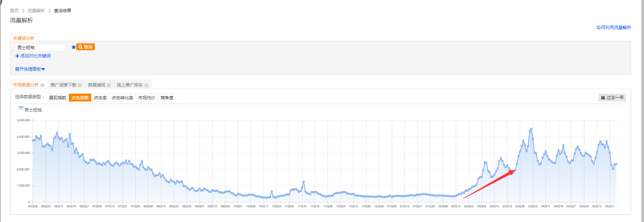Toggle 男士短袖 legend color swatch

[21, 109]
